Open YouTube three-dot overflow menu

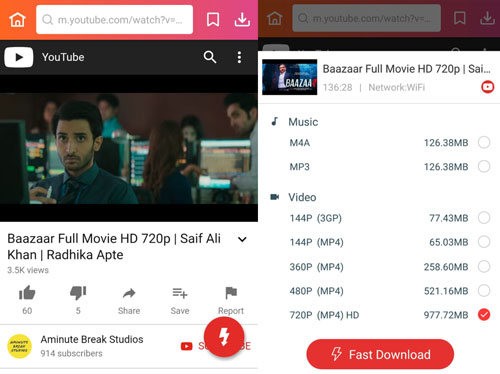239,57
